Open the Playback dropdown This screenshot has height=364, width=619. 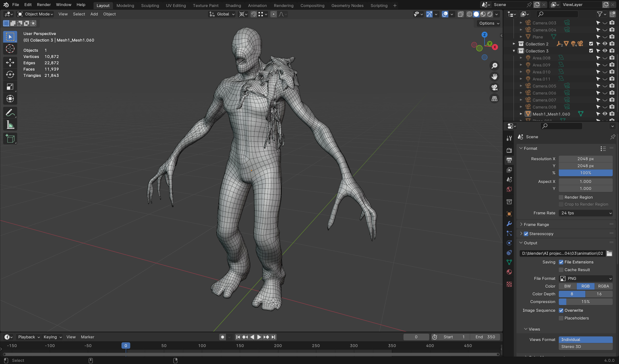point(29,337)
